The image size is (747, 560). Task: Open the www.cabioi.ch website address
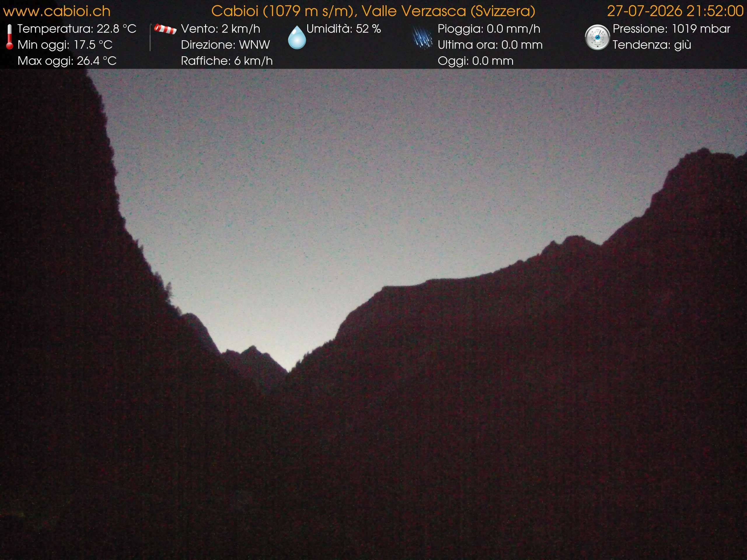(x=57, y=11)
